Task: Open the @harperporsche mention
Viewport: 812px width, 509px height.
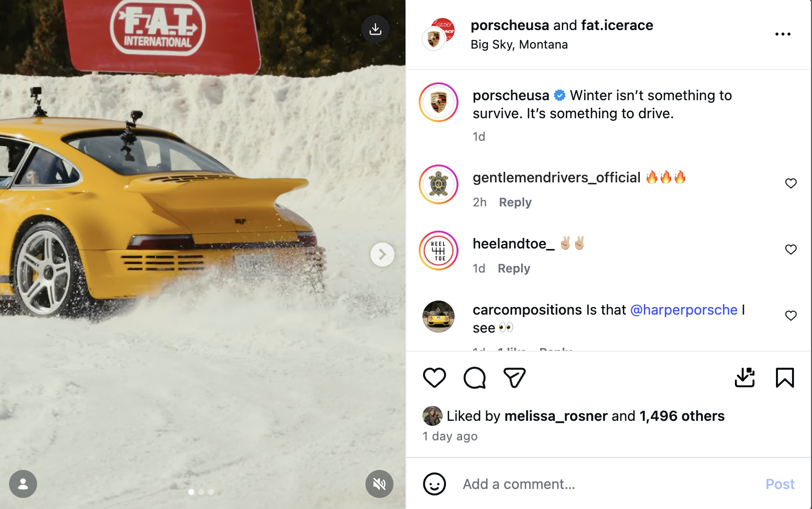Action: pos(684,310)
